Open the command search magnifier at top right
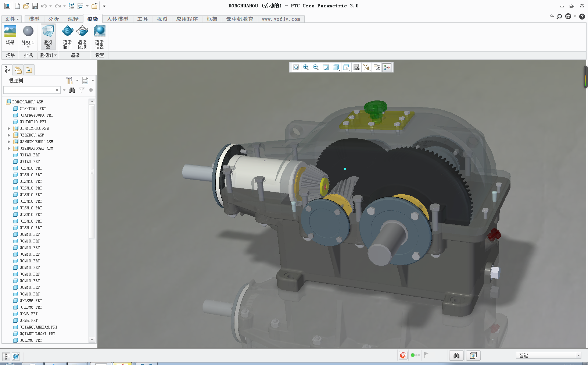Screen dimensions: 588x365 [x=559, y=16]
